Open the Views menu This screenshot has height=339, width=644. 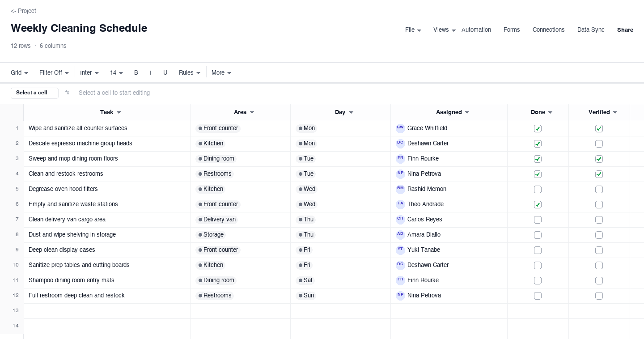445,30
